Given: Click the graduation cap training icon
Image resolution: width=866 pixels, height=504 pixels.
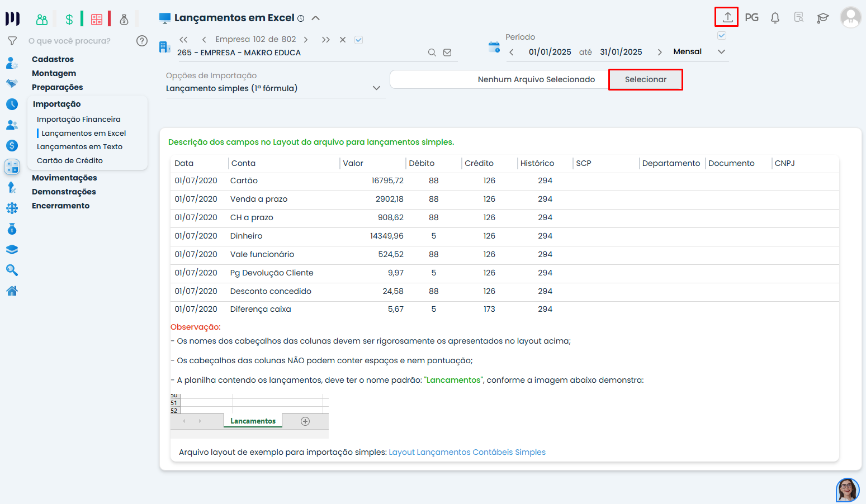Looking at the screenshot, I should 822,18.
